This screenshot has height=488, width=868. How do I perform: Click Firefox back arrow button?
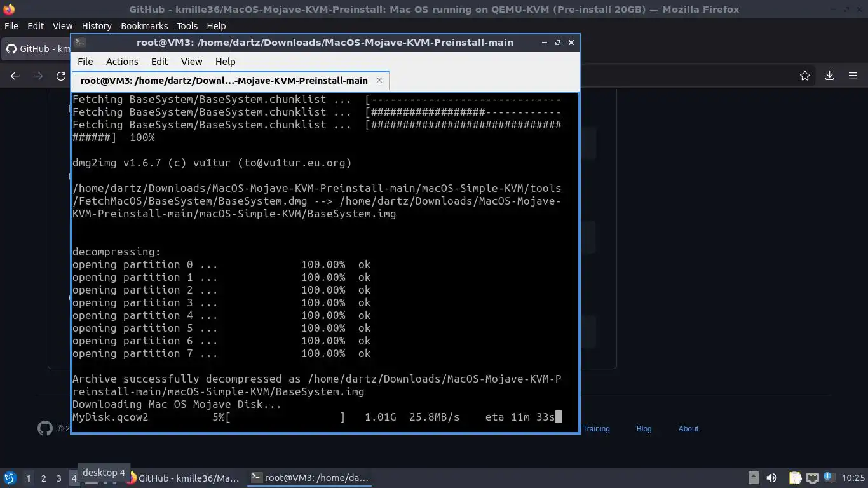pyautogui.click(x=15, y=76)
